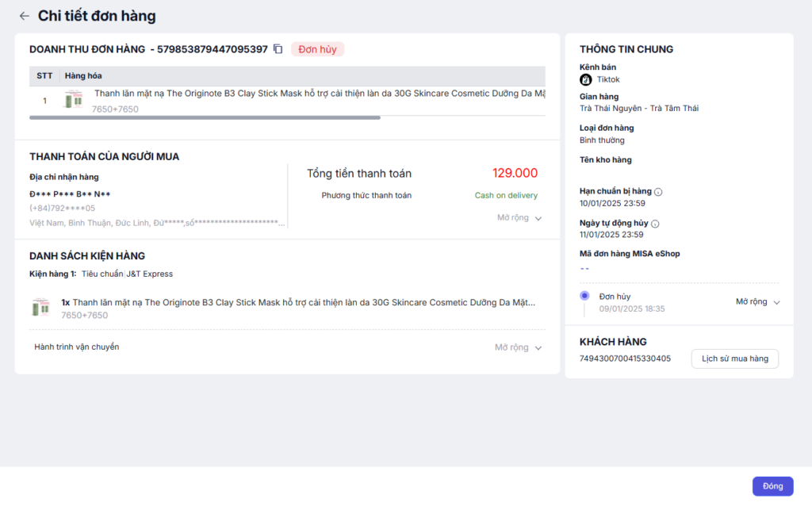This screenshot has width=812, height=506.
Task: Go back using the arrow icon
Action: coord(24,16)
